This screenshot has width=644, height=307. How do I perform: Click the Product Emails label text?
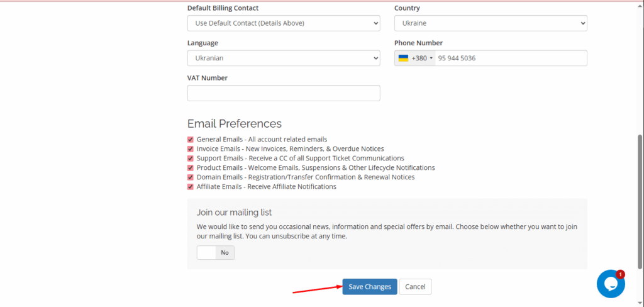[316, 168]
